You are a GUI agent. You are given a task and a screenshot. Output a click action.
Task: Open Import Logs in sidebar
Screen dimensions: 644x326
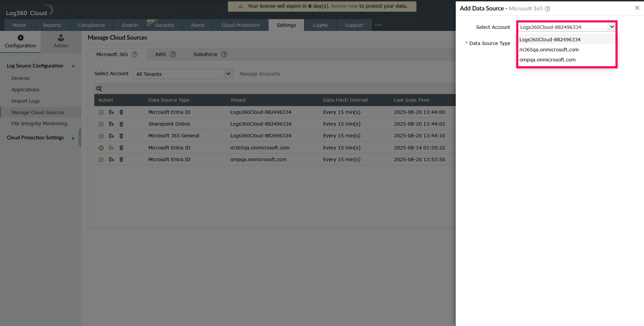tap(26, 101)
